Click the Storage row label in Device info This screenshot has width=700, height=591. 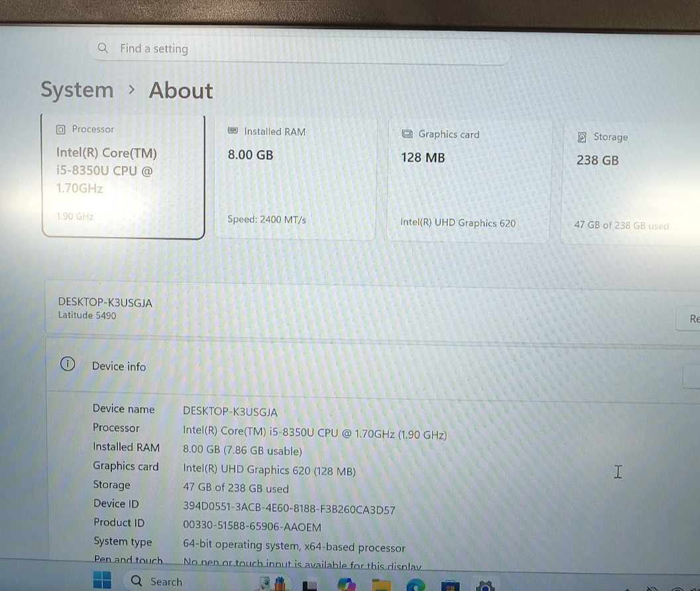(111, 485)
